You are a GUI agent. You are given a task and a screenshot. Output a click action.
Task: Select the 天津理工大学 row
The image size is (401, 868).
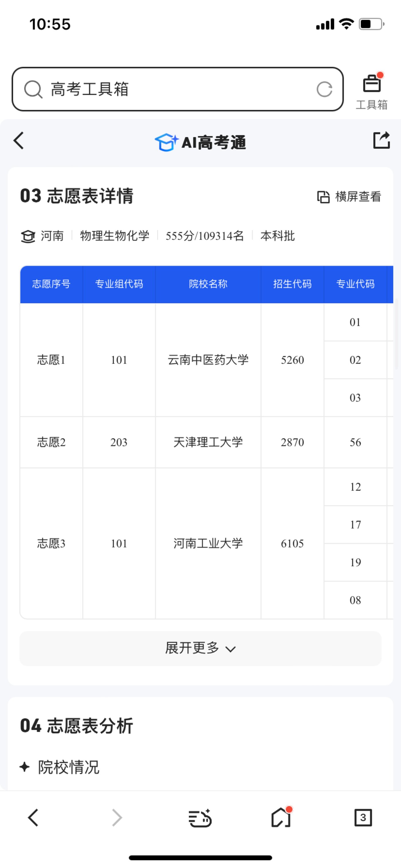coord(208,442)
